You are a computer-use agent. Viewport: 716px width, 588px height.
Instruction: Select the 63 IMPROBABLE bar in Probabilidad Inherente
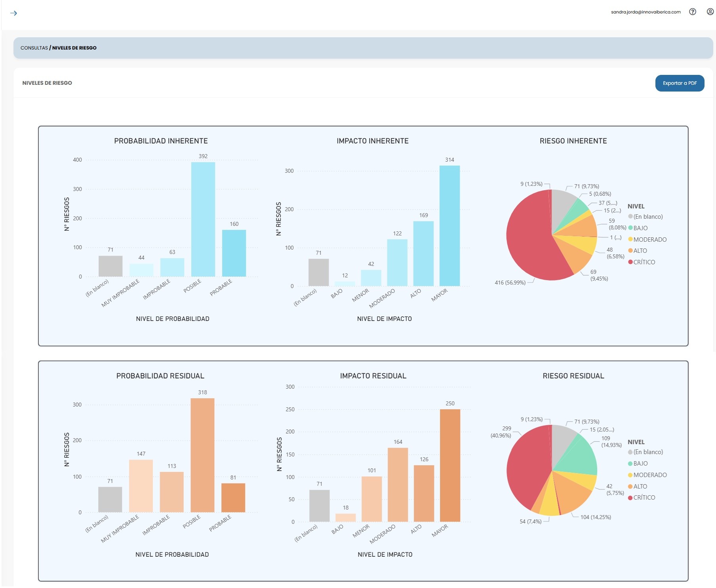(172, 267)
